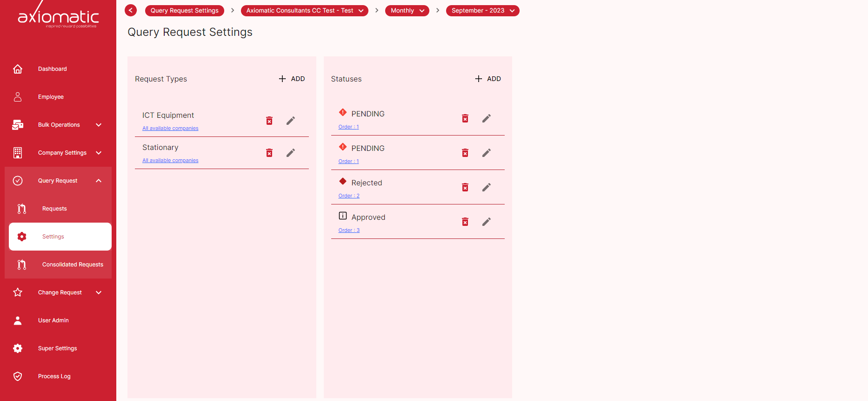Viewport: 868px width, 401px height.
Task: Delete the first PENDING status
Action: tap(465, 118)
